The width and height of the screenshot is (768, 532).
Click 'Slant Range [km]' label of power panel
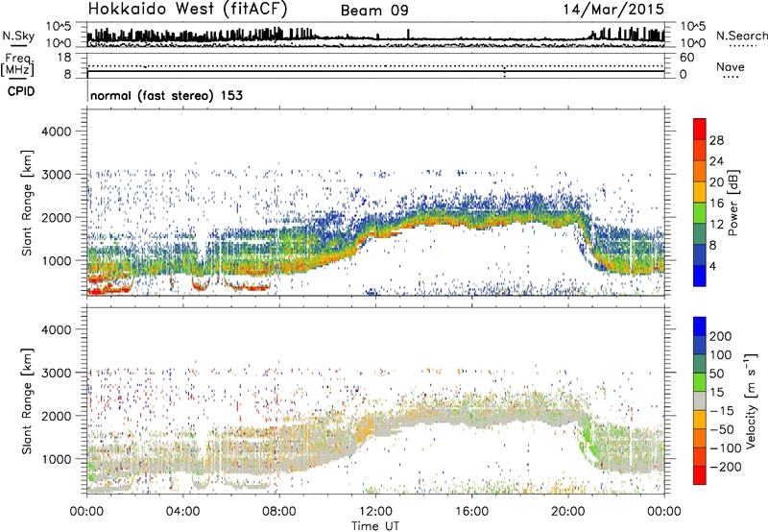point(27,203)
